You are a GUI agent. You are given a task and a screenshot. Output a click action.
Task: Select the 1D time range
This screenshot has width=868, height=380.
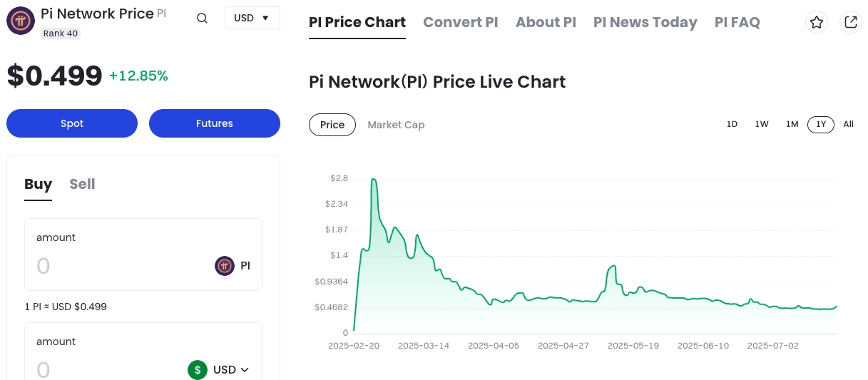point(732,124)
